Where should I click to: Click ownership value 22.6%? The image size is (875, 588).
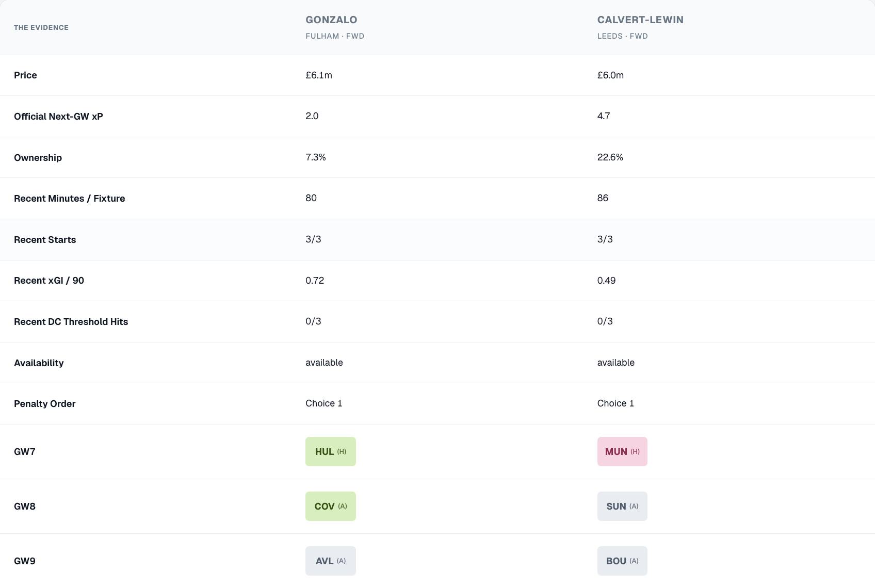click(610, 157)
